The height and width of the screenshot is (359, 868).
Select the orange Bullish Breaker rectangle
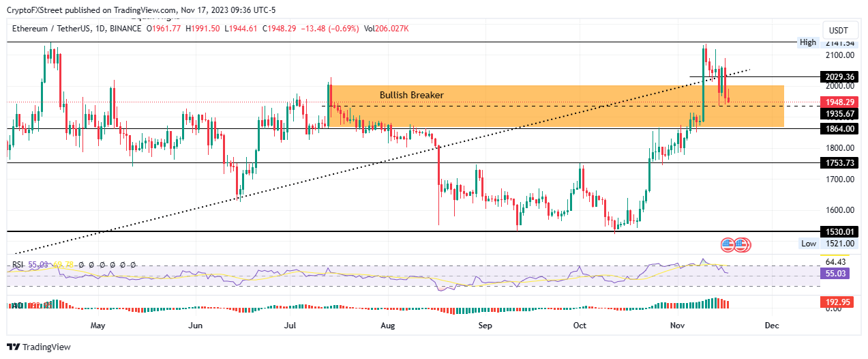[x=556, y=106]
